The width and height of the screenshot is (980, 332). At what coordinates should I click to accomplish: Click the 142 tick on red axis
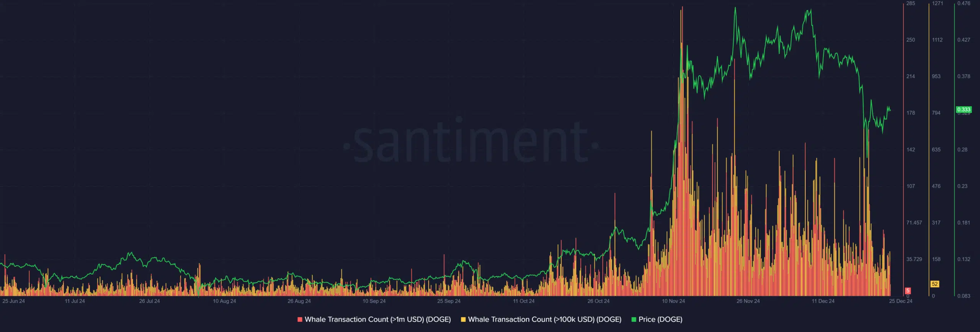911,149
